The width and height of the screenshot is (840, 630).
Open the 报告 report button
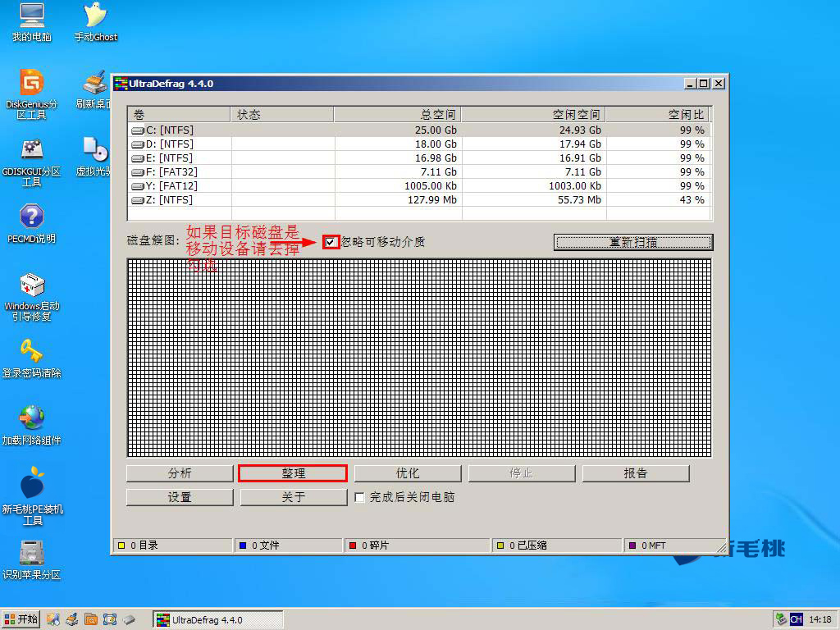636,473
